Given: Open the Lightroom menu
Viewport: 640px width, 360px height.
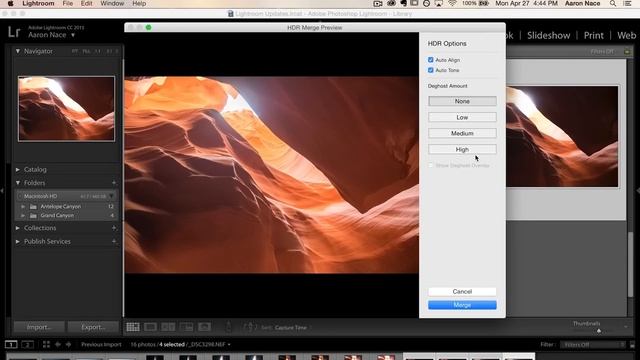Looking at the screenshot, I should click(38, 4).
